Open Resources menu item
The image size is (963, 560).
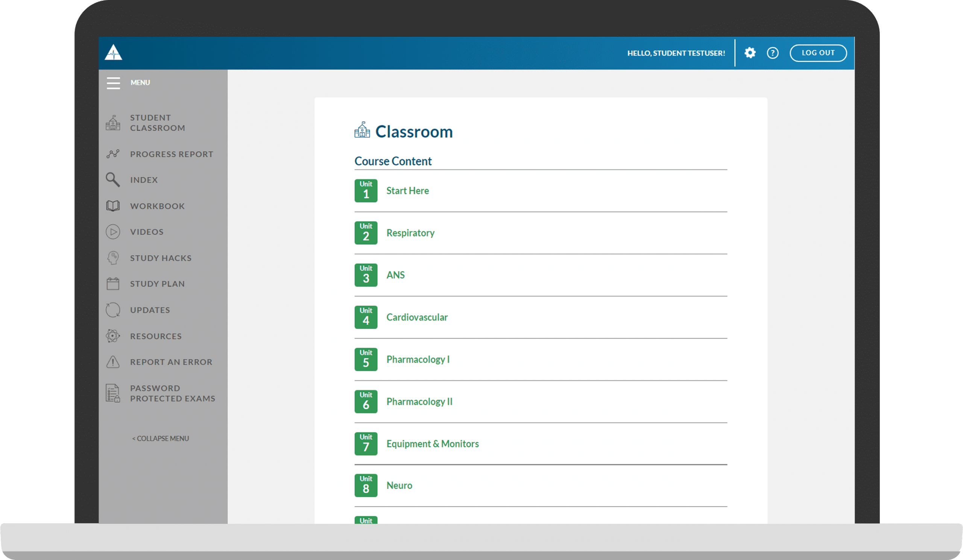point(156,336)
